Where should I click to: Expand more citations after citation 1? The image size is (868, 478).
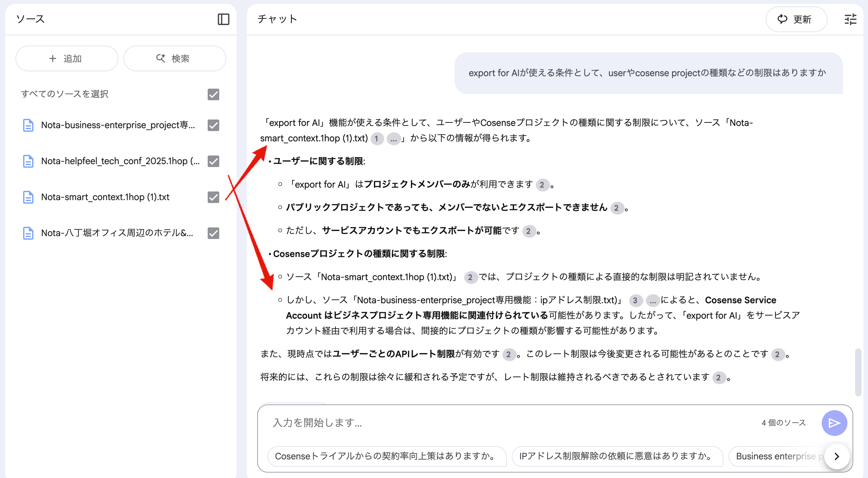pyautogui.click(x=393, y=139)
